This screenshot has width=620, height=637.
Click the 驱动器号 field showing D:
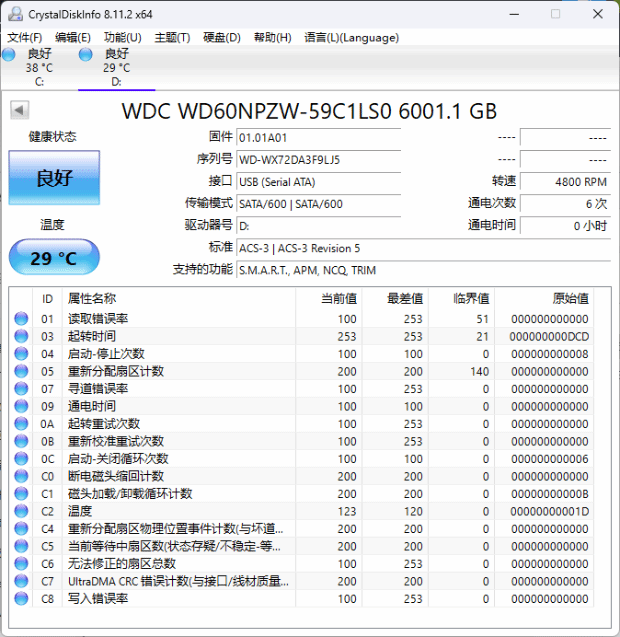coord(319,225)
